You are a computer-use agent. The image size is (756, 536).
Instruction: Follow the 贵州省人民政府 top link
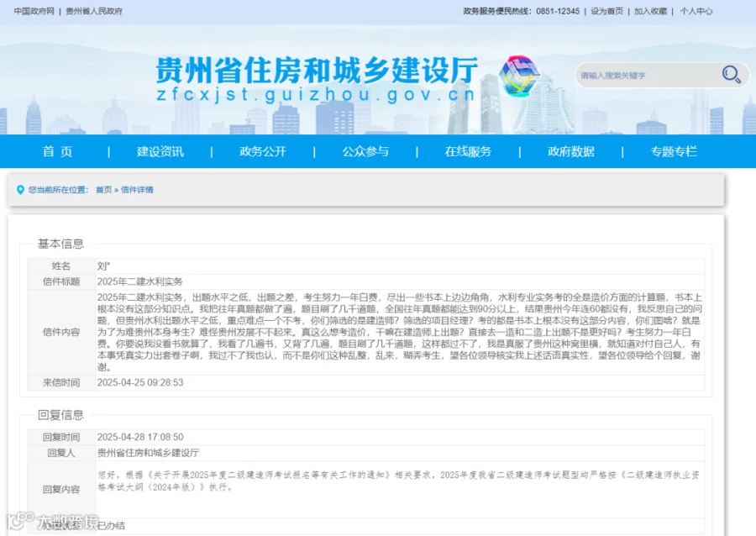(x=94, y=11)
